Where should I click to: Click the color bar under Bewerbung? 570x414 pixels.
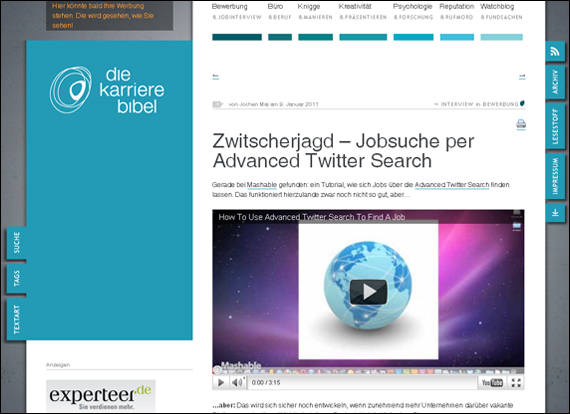(237, 37)
